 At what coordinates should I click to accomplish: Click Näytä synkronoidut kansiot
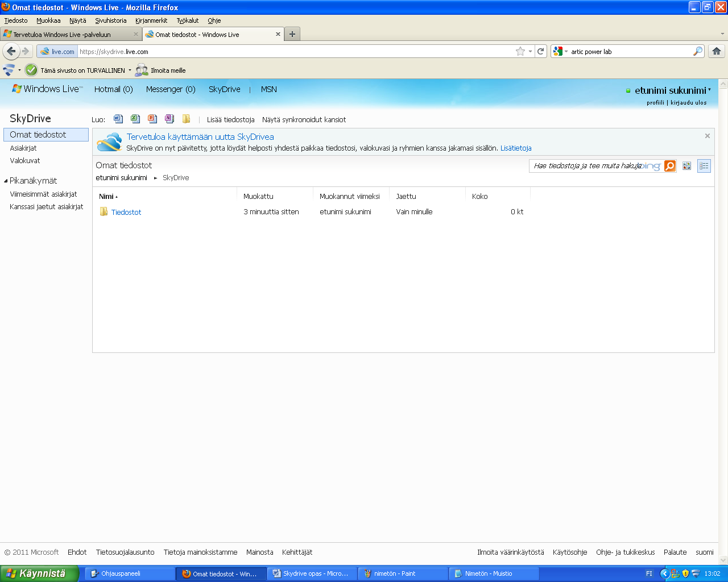click(304, 120)
